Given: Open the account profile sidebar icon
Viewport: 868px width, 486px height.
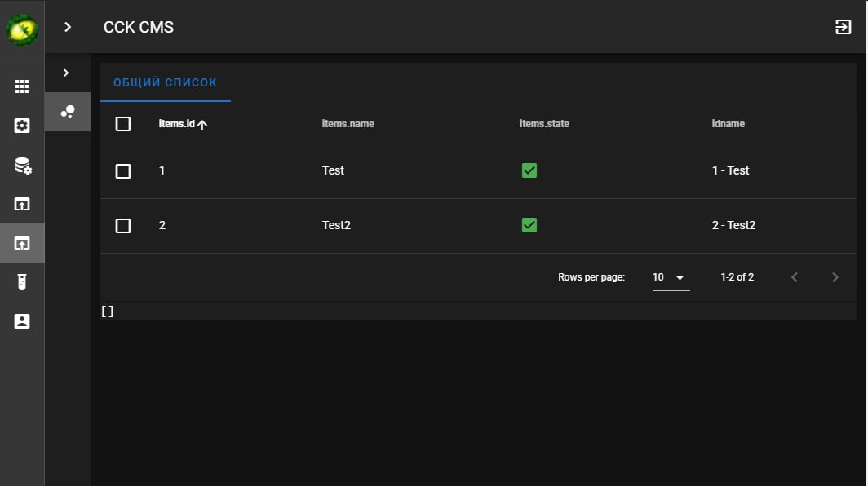Looking at the screenshot, I should coord(22,321).
